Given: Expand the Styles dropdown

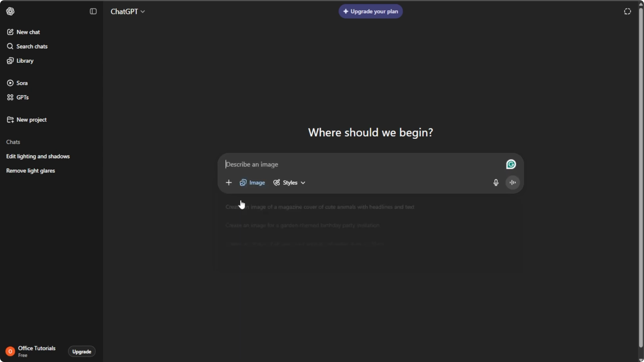Looking at the screenshot, I should (x=289, y=183).
